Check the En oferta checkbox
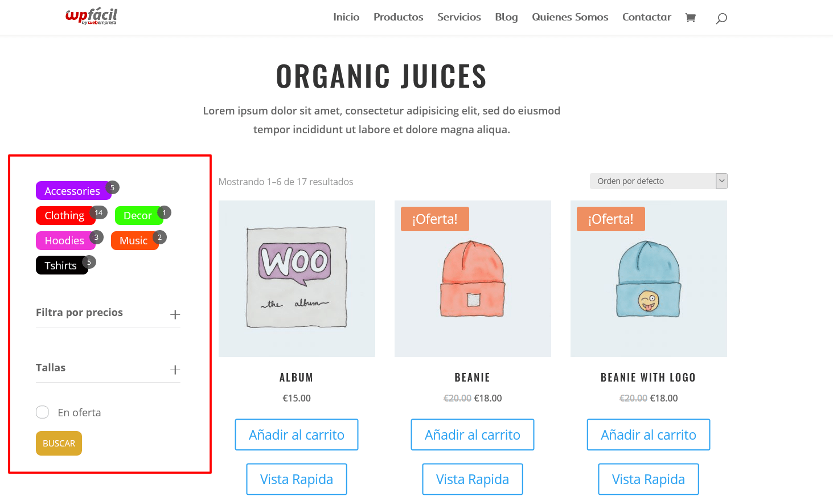 (43, 412)
